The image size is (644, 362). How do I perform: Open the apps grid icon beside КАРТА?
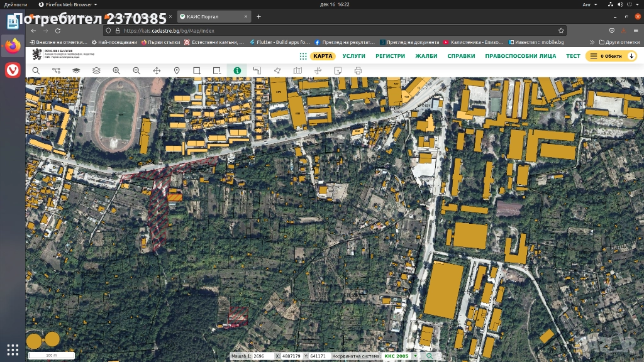point(303,56)
